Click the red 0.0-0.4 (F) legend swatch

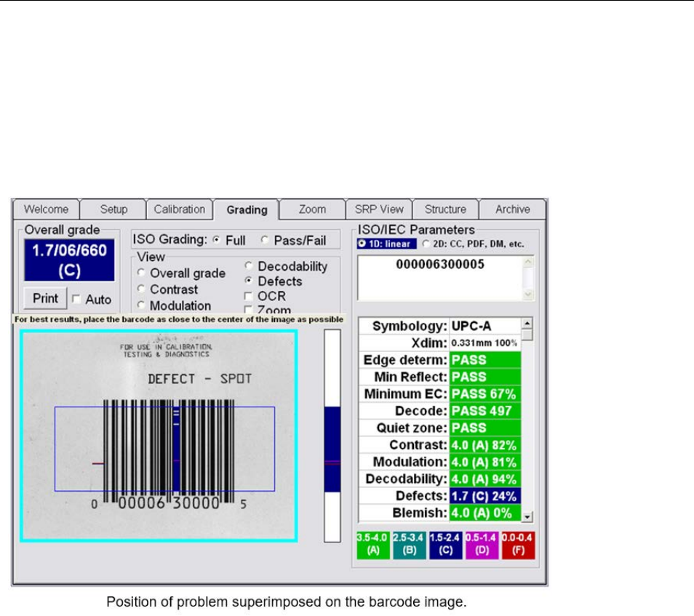(x=518, y=545)
